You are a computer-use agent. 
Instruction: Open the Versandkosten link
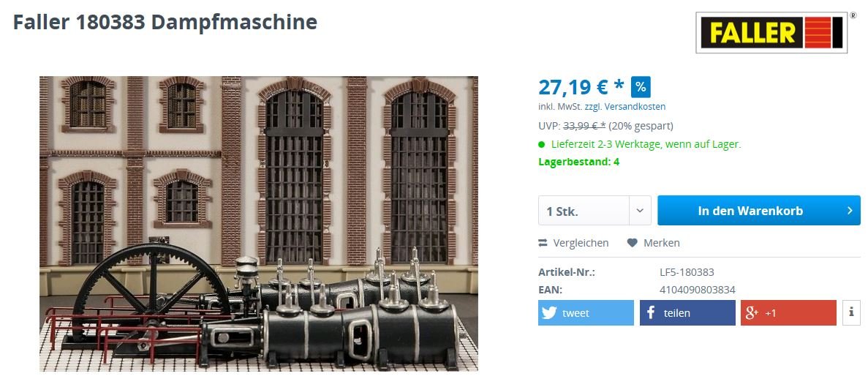tap(635, 106)
